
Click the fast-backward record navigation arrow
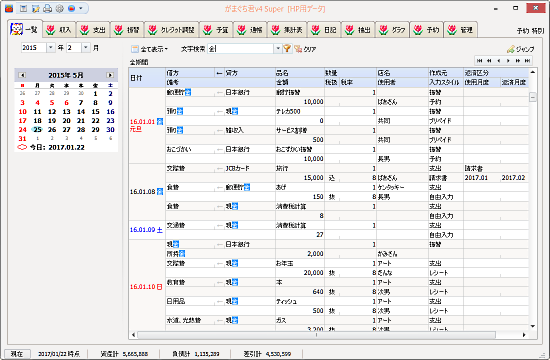[489, 61]
